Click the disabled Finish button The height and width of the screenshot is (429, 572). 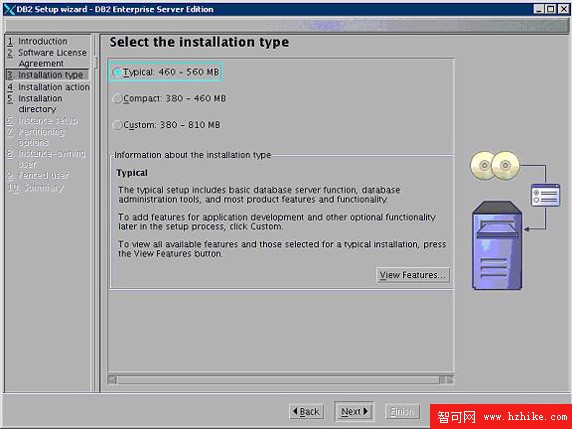tap(402, 411)
